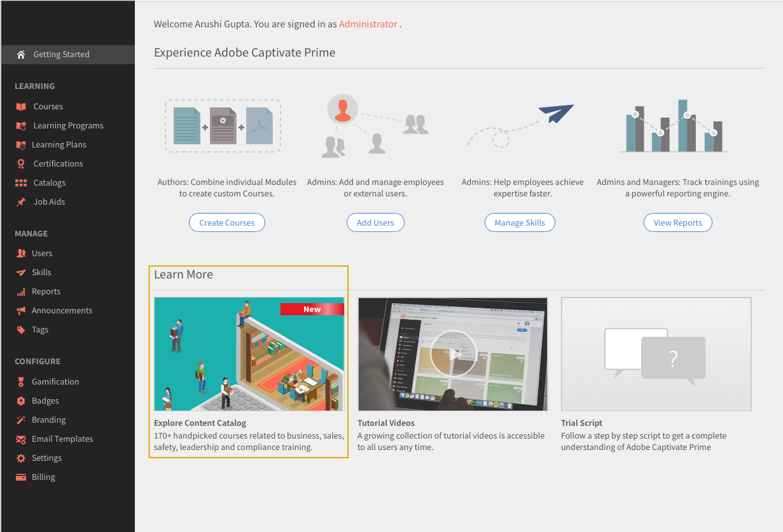Click the Learning Plans icon
Viewport: 783px width, 532px height.
pos(21,145)
